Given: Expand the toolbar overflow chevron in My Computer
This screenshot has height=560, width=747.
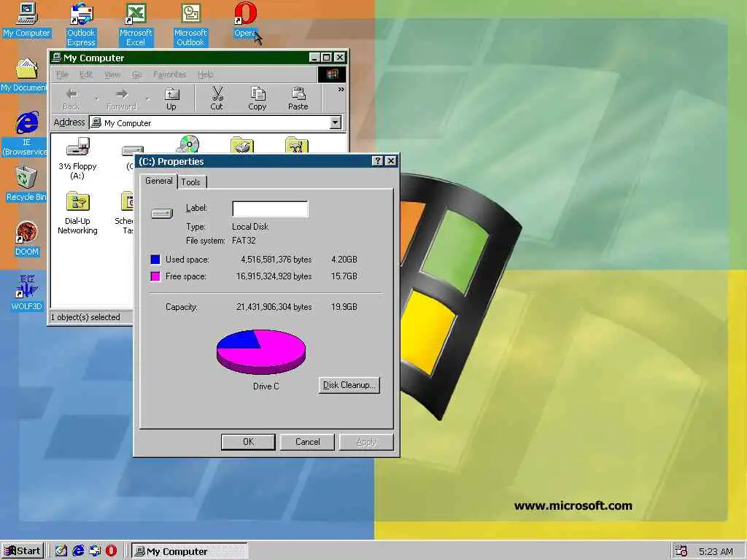Looking at the screenshot, I should tap(341, 90).
